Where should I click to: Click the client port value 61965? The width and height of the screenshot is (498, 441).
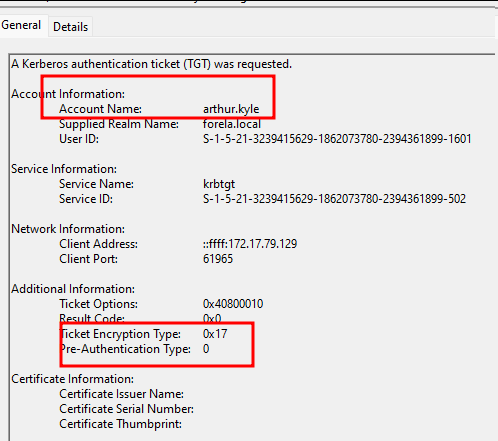click(x=218, y=259)
